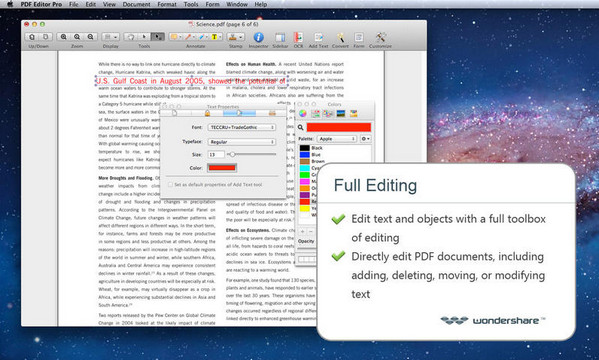Remove a color with the minus button
Image resolution: width=599 pixels, height=360 pixels.
click(x=311, y=232)
